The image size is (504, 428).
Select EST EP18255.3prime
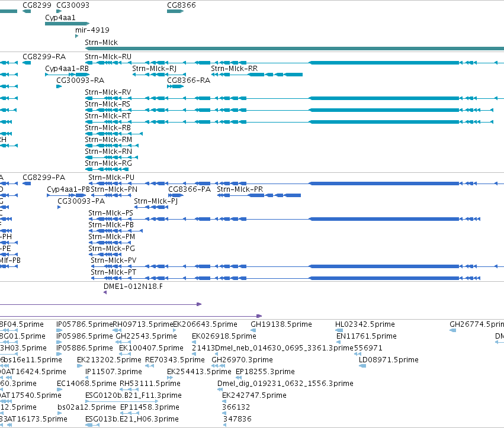coord(265,372)
